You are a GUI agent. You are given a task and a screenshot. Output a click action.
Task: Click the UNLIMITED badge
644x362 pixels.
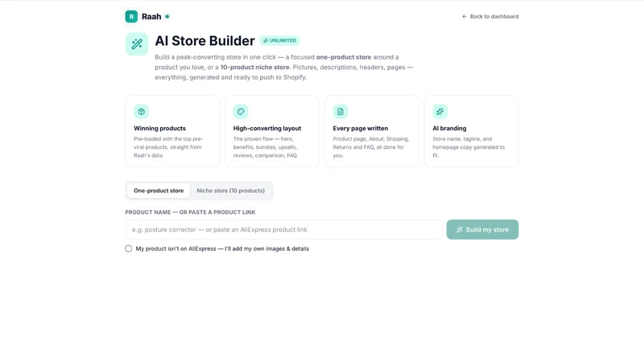(x=279, y=40)
